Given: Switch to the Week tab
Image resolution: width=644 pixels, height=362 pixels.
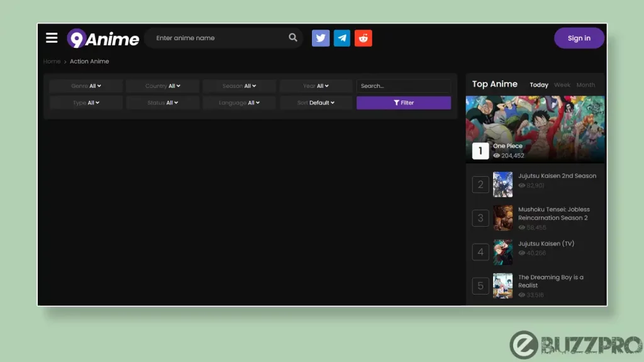Looking at the screenshot, I should pyautogui.click(x=562, y=85).
